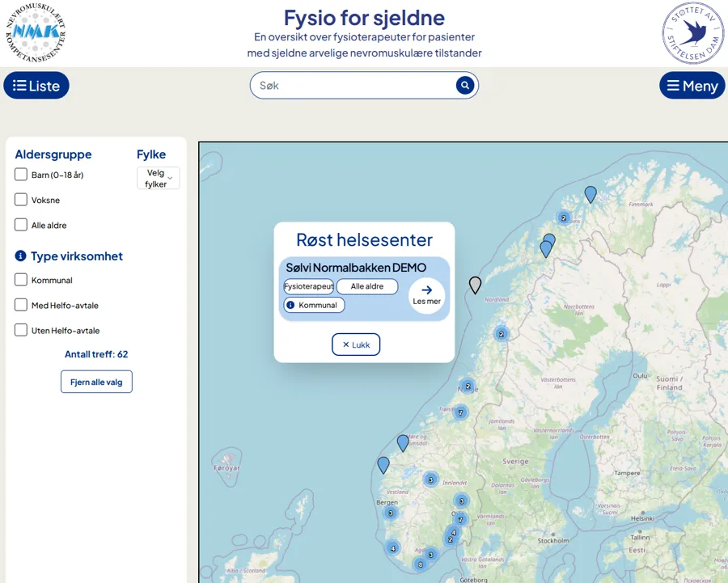Image resolution: width=728 pixels, height=583 pixels.
Task: Check the Kommunal filter checkbox
Action: [x=21, y=280]
